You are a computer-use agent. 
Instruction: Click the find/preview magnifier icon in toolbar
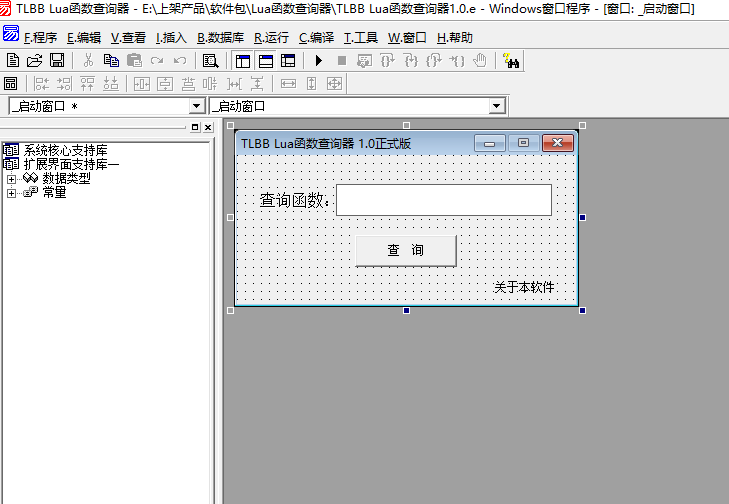point(210,61)
